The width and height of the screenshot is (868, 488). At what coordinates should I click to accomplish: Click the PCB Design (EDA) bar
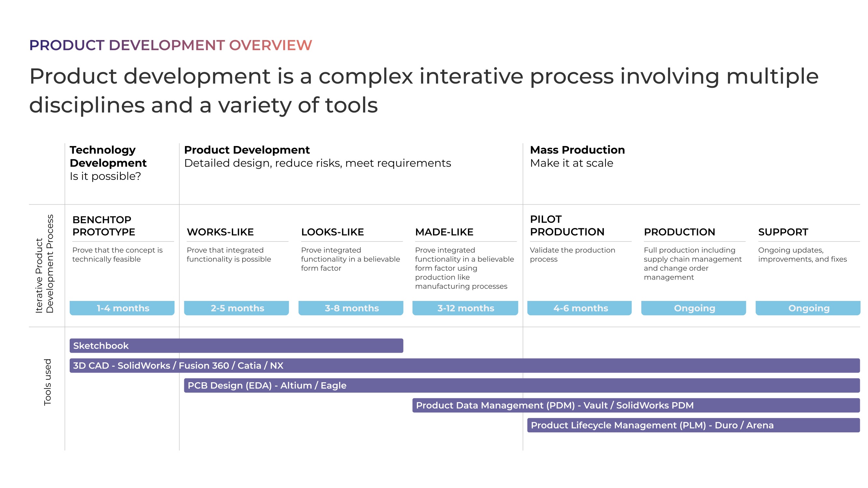click(x=522, y=385)
